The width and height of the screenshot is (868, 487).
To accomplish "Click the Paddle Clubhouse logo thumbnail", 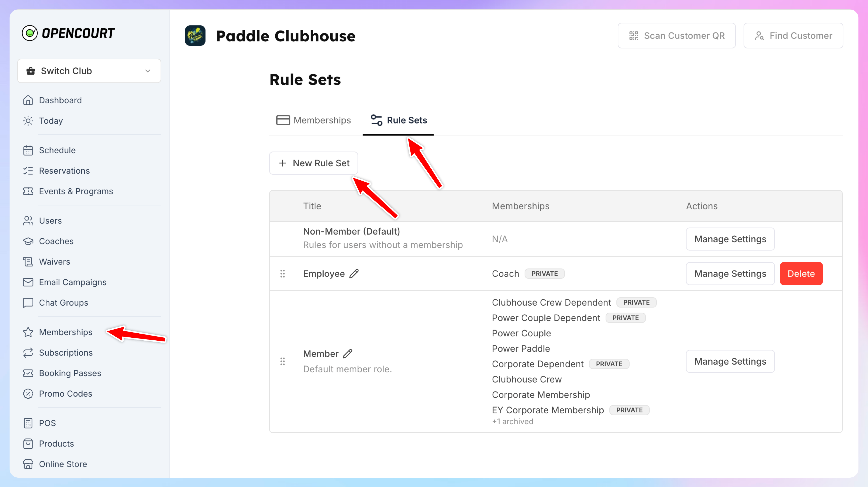I will click(195, 35).
